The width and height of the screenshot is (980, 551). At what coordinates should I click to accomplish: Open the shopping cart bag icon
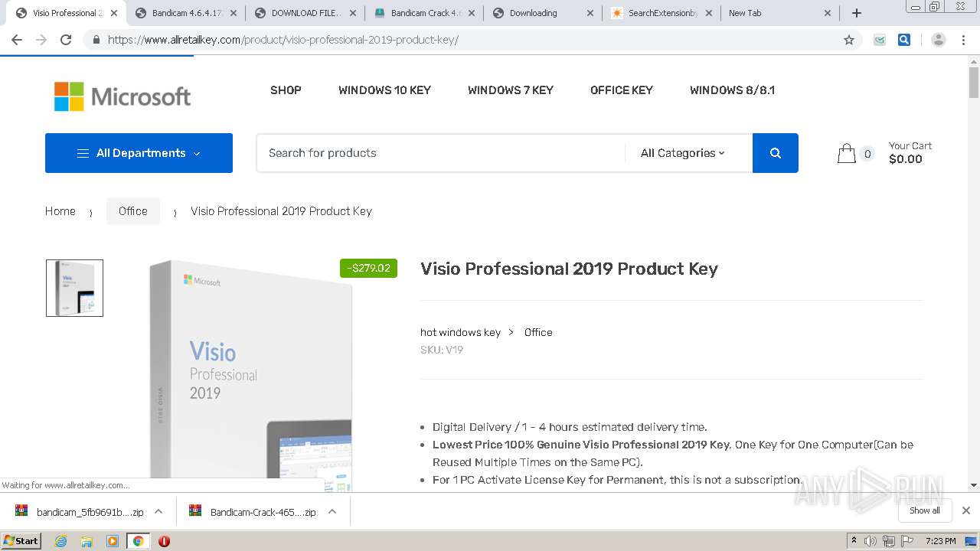pos(846,153)
